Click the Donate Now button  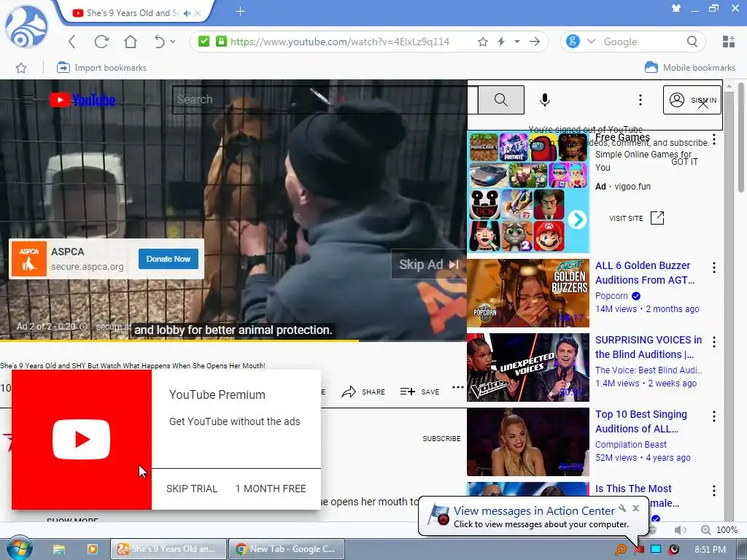coord(169,259)
